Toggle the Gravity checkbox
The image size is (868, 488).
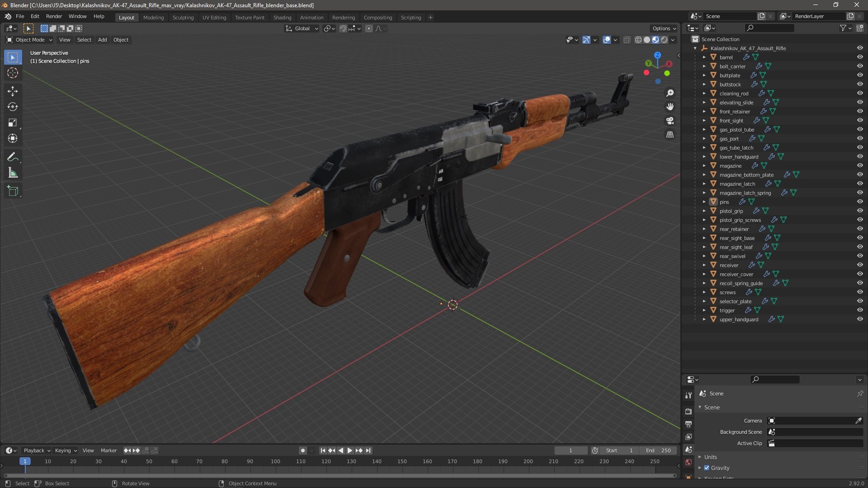pyautogui.click(x=707, y=468)
